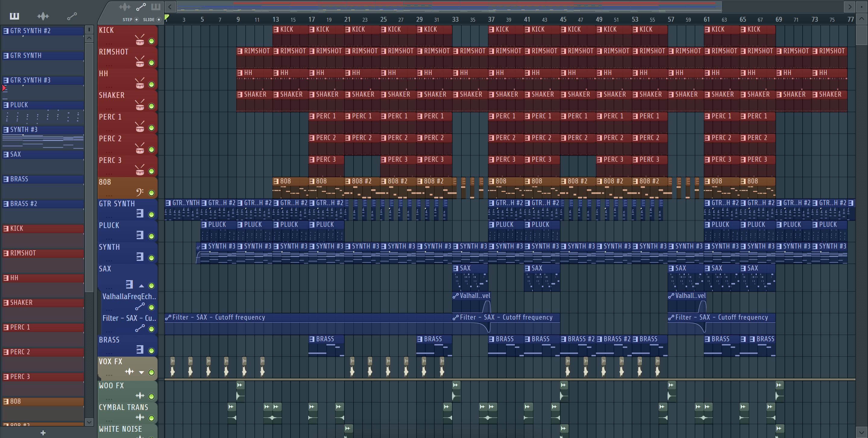Collapse the SAX track group arrow

[142, 286]
